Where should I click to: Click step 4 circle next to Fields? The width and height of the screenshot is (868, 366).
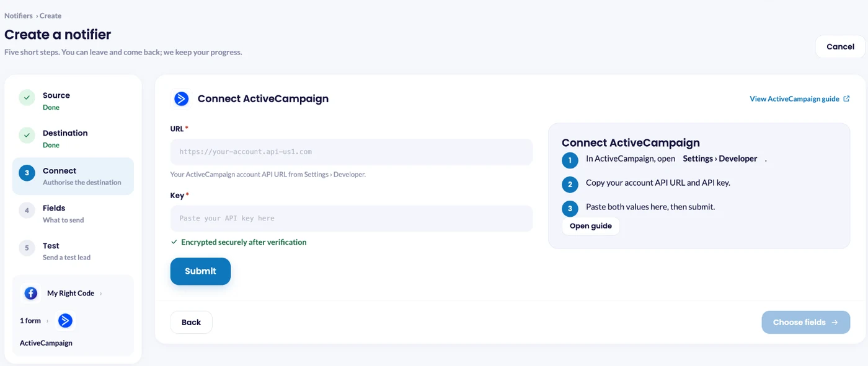click(x=27, y=211)
